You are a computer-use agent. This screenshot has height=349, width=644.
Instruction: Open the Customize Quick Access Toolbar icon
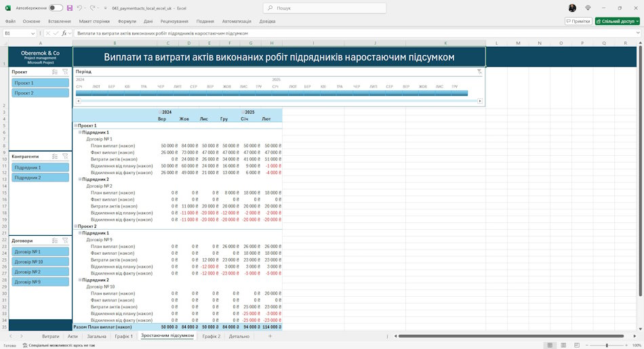(106, 8)
